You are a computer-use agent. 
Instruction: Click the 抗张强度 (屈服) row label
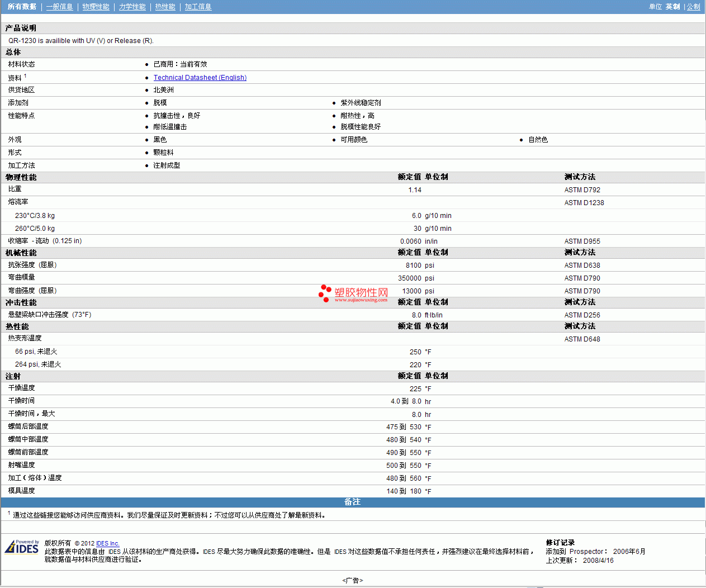click(x=32, y=265)
